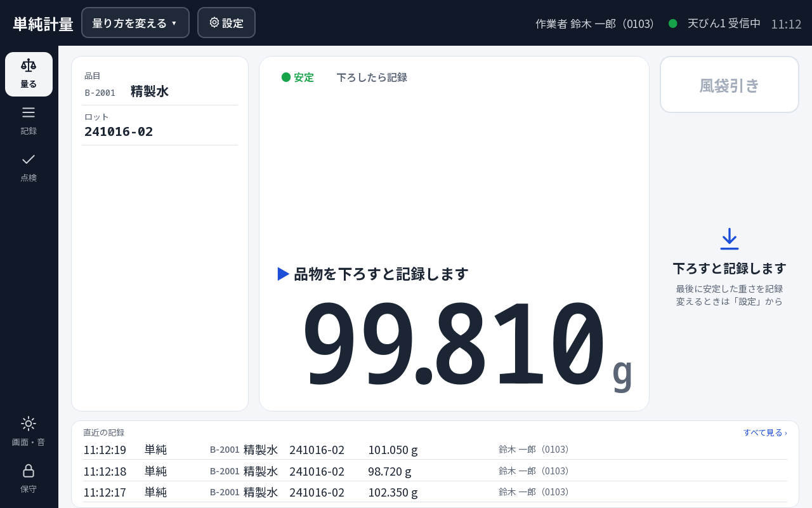Click the 下ろすと記録します heading
812x508 pixels.
(x=730, y=268)
